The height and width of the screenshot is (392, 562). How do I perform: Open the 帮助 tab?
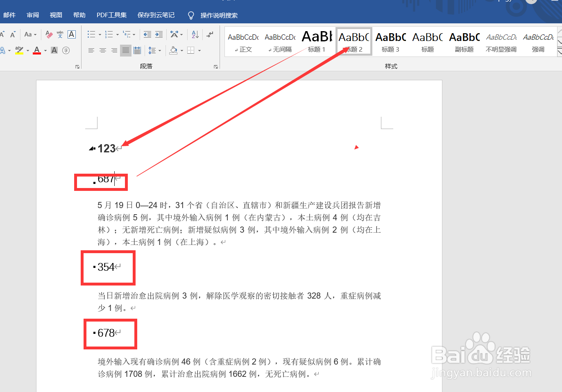tap(79, 15)
